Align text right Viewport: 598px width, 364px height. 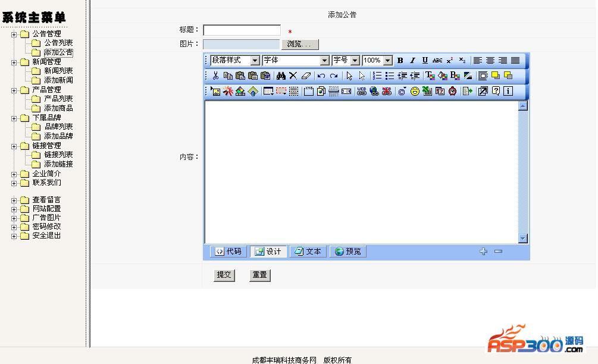(x=503, y=60)
